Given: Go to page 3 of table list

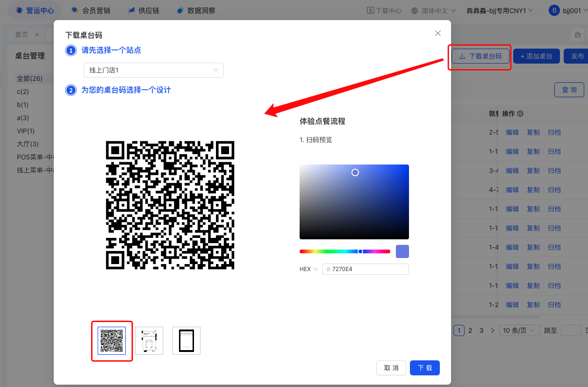Looking at the screenshot, I should [481, 330].
